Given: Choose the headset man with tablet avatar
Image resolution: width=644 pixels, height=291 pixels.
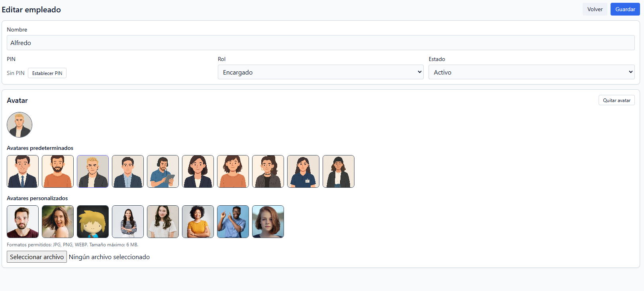Looking at the screenshot, I should (163, 171).
